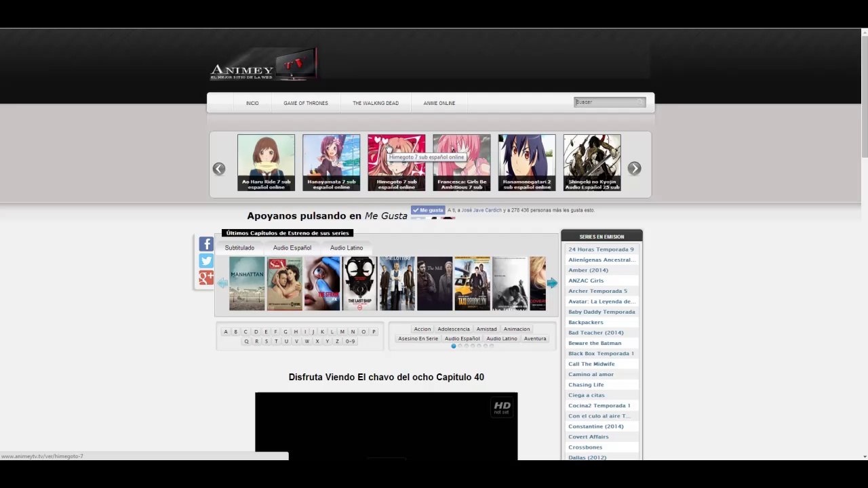Choose the Accion genre tag
Image resolution: width=868 pixels, height=488 pixels.
coord(422,329)
